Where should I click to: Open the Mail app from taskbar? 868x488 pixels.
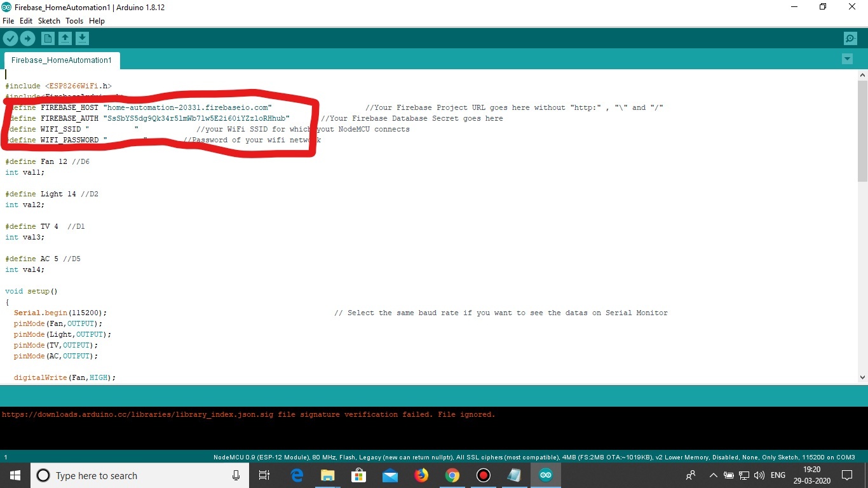point(390,475)
